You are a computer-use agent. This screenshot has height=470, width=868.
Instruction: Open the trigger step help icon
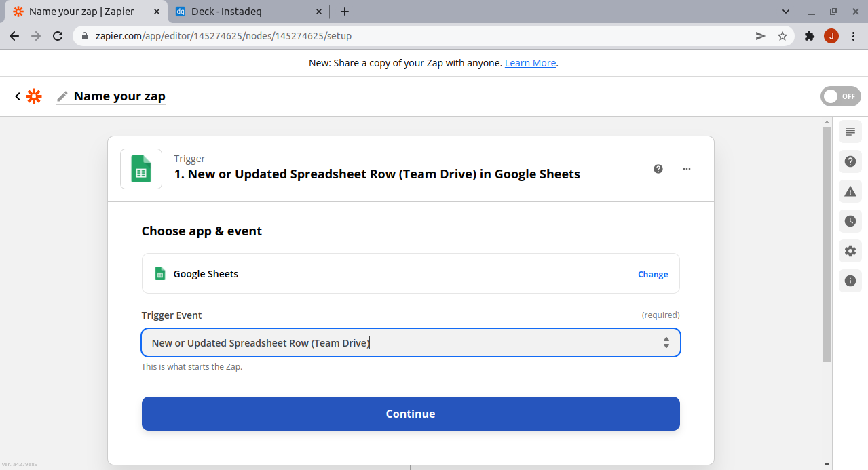(658, 169)
